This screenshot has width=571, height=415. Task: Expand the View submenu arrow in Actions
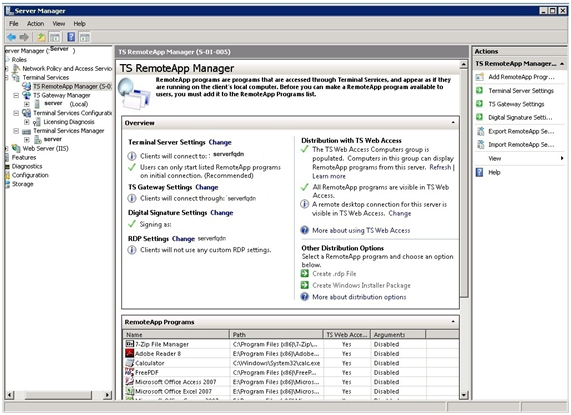562,158
